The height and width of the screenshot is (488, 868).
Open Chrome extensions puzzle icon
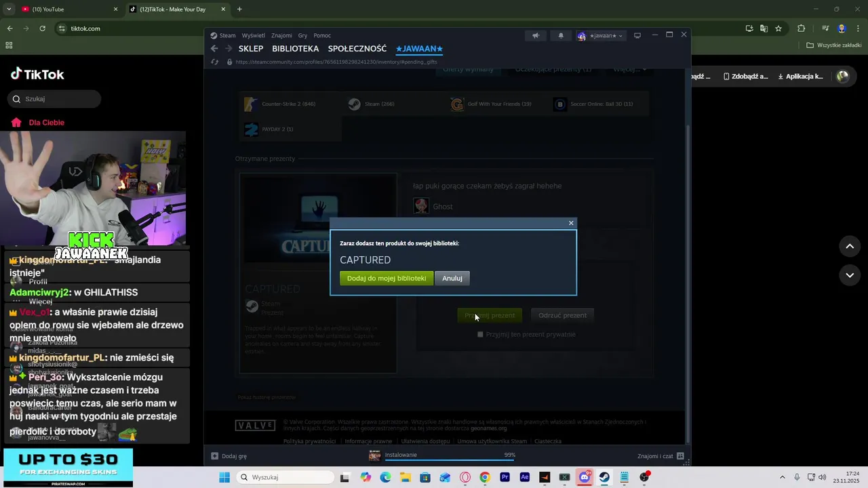[x=801, y=28]
